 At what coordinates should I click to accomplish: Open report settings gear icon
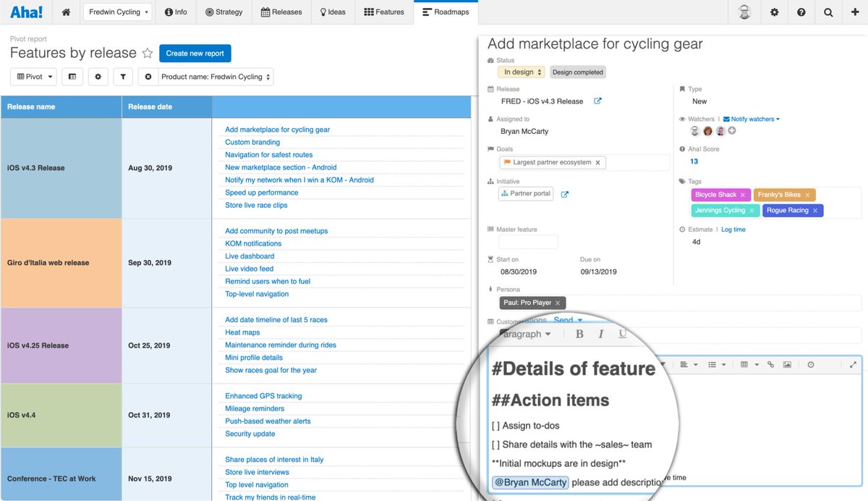(98, 76)
